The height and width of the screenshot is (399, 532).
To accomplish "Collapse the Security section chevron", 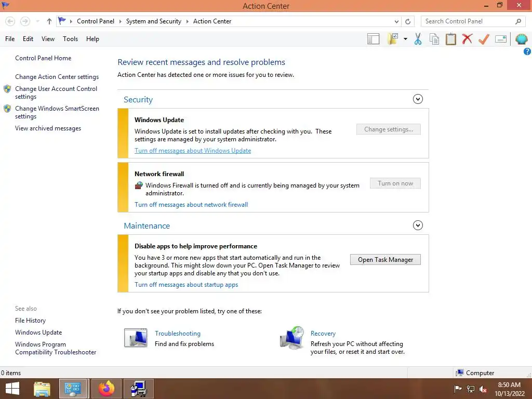I will [x=418, y=99].
